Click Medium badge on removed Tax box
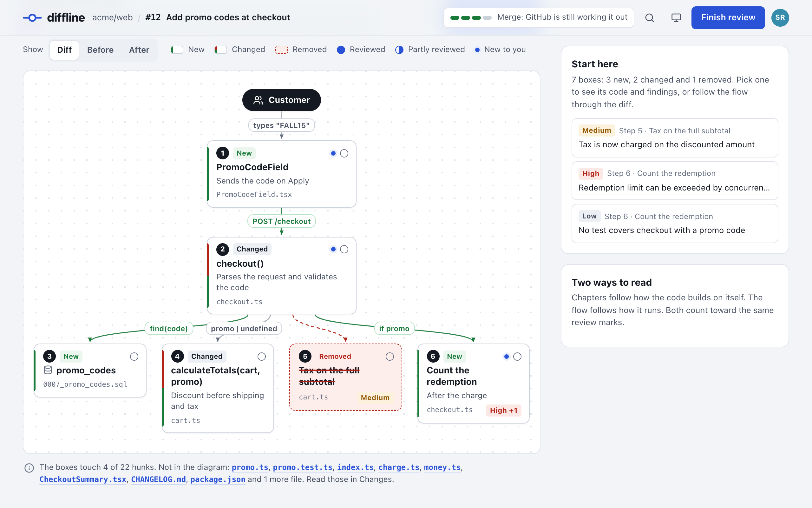The width and height of the screenshot is (812, 508). (375, 398)
